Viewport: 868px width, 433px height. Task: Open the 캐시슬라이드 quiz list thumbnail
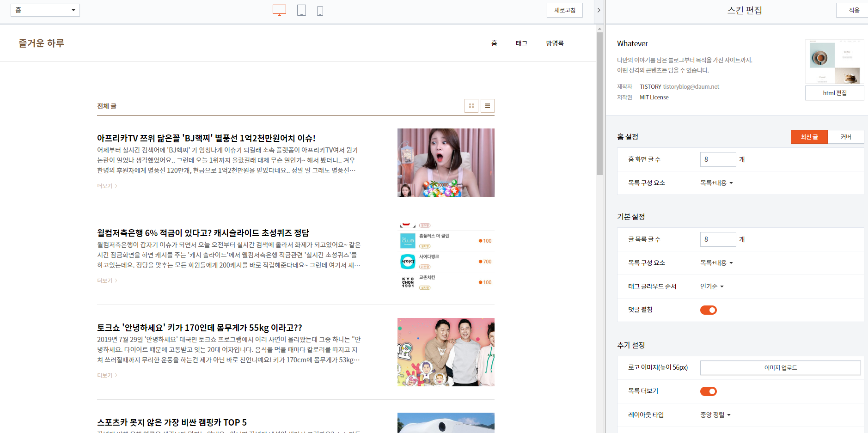coord(446,257)
